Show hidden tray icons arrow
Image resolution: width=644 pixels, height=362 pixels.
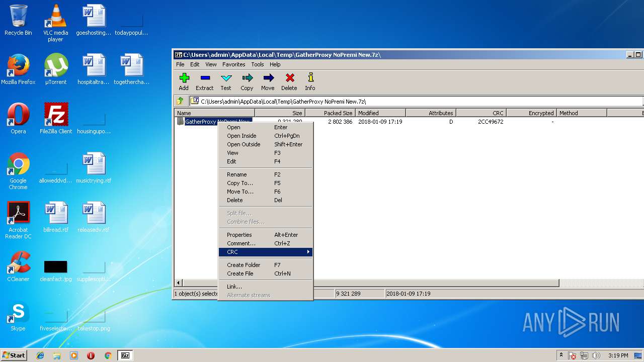pyautogui.click(x=561, y=355)
